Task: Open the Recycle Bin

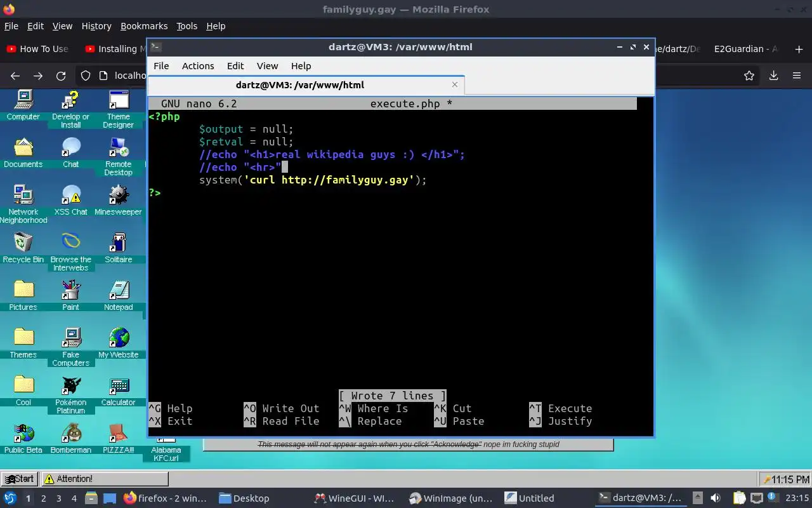Action: (x=23, y=248)
